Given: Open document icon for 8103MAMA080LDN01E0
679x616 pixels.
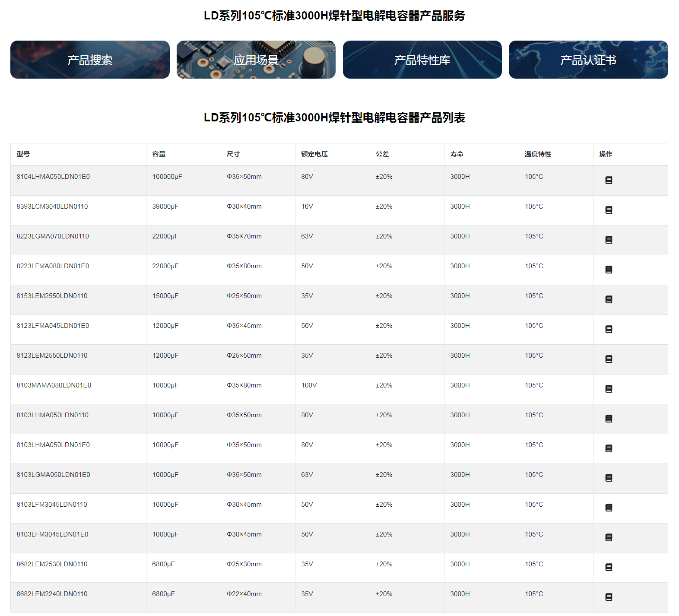Looking at the screenshot, I should tap(609, 389).
